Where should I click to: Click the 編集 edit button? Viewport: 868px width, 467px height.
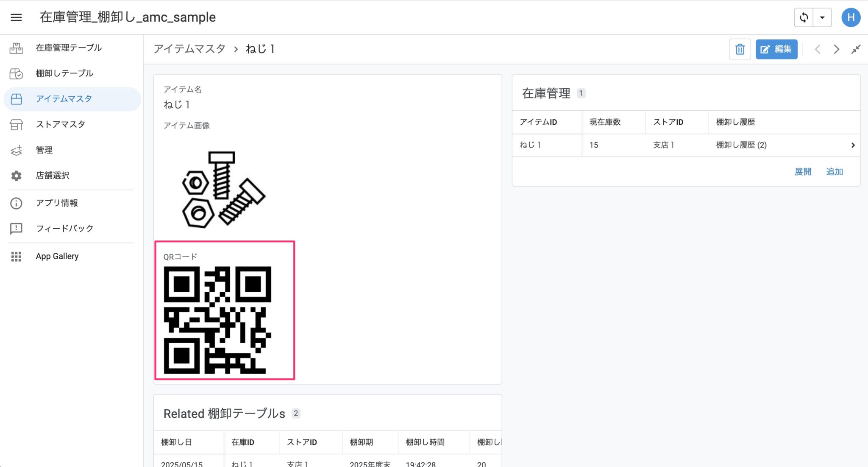tap(776, 49)
